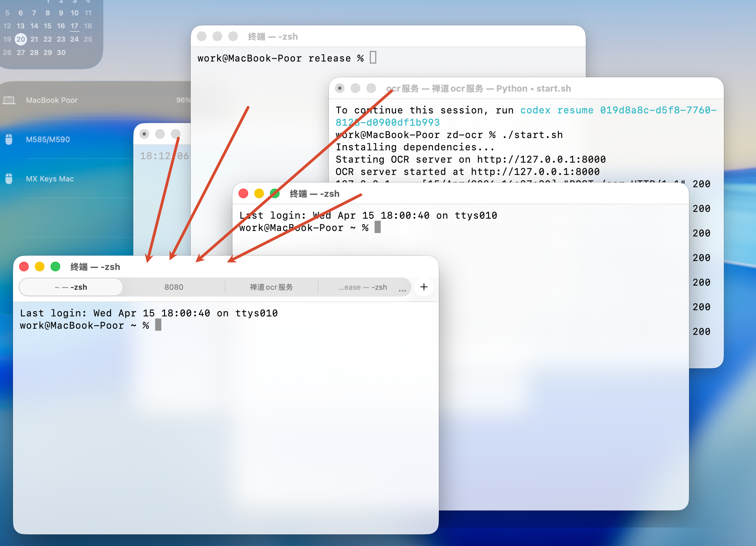Click green zoom button of middle zsh window
This screenshot has height=546, width=756.
point(275,193)
